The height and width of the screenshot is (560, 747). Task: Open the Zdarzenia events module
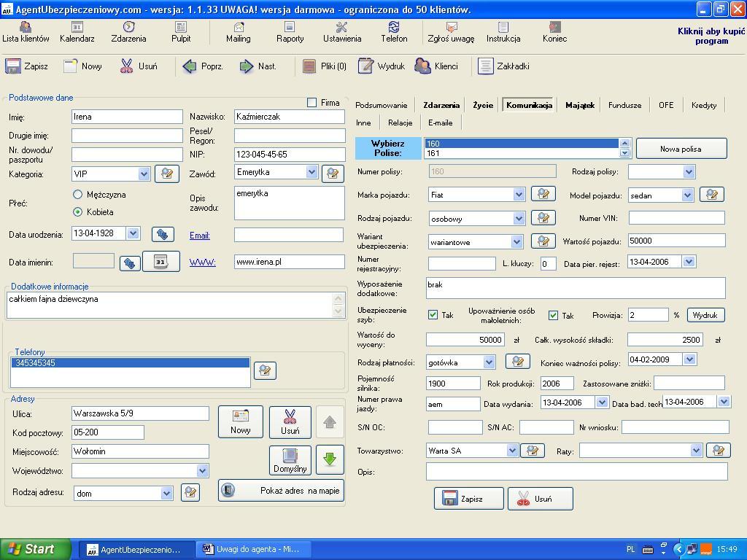pyautogui.click(x=128, y=32)
